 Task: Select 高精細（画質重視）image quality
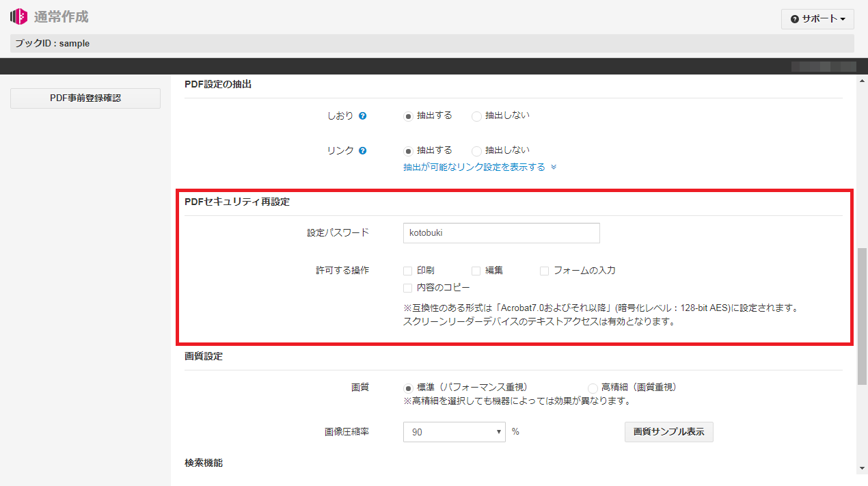pyautogui.click(x=593, y=388)
